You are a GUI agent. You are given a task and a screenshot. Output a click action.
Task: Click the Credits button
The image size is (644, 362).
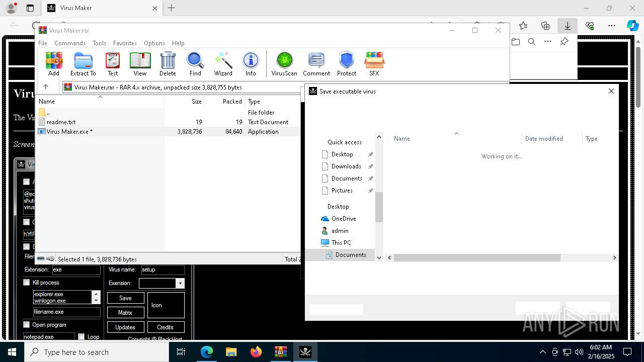[166, 327]
